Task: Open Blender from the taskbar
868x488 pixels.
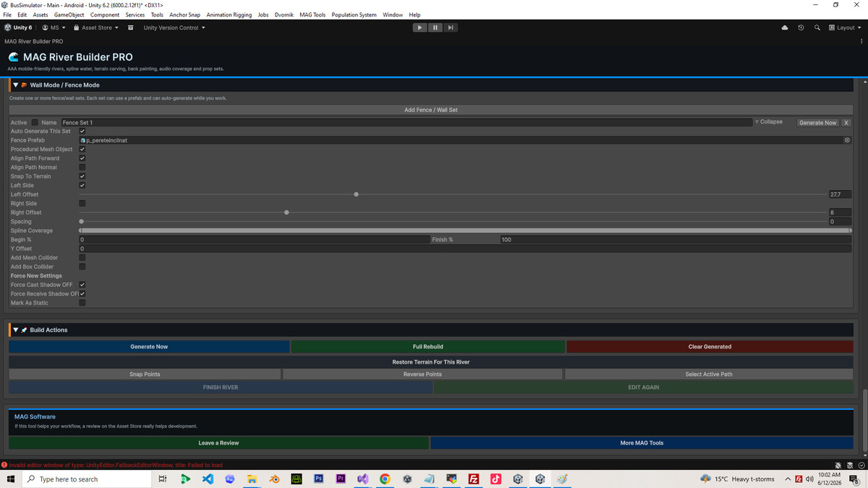Action: point(274,479)
